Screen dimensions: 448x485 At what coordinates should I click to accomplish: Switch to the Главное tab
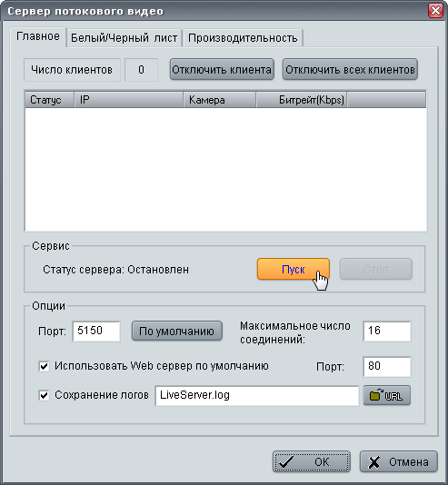(38, 37)
